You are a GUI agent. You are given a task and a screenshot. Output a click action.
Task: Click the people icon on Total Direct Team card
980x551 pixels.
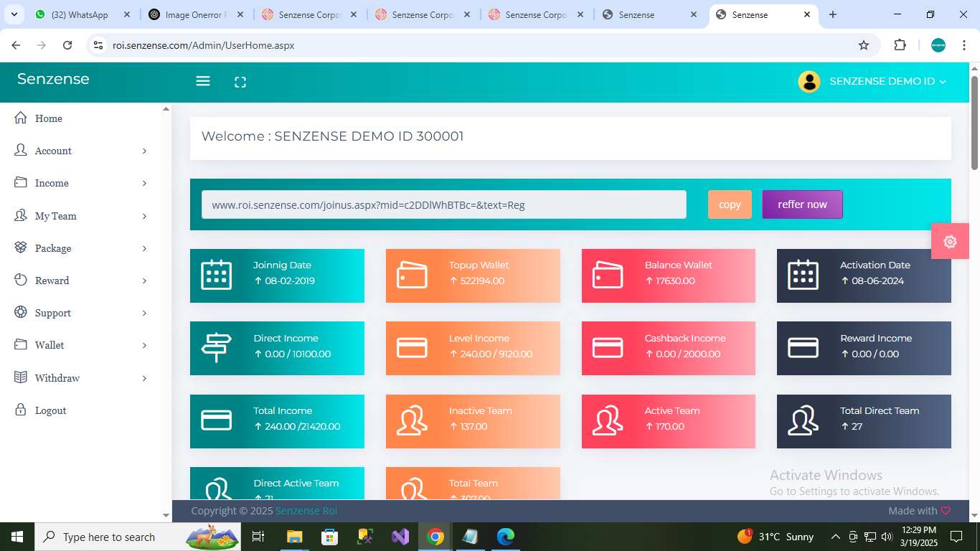coord(803,420)
